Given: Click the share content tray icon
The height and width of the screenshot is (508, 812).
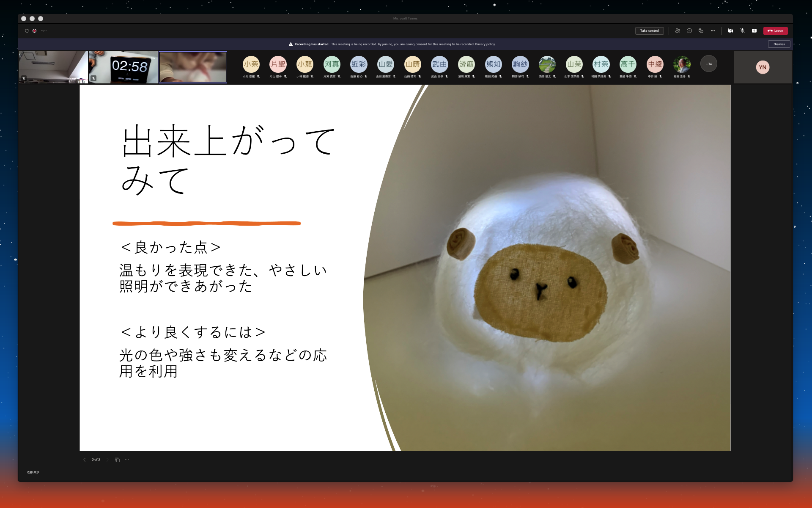Looking at the screenshot, I should pyautogui.click(x=754, y=31).
